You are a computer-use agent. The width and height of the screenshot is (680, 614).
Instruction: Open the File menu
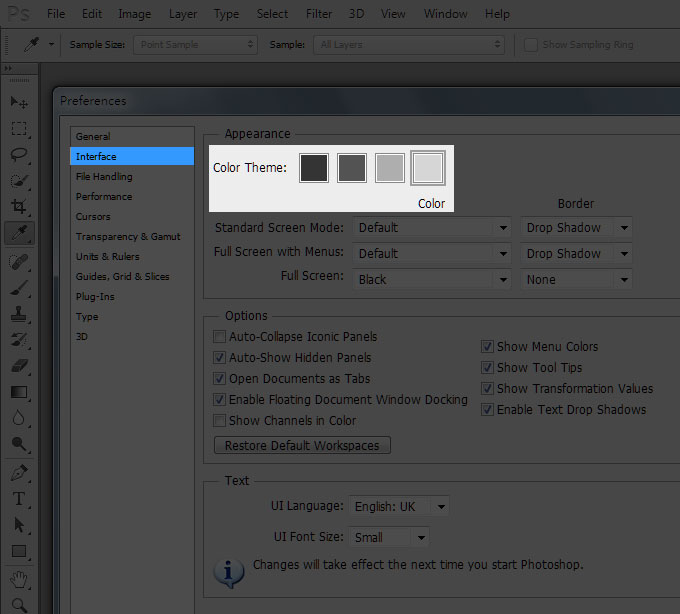point(56,14)
